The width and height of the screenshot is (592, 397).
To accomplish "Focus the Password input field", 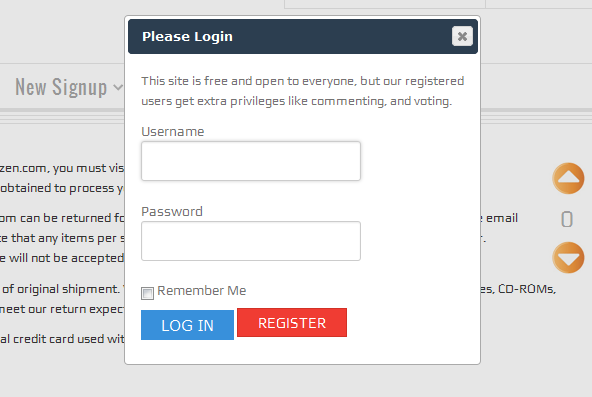I will [x=251, y=241].
